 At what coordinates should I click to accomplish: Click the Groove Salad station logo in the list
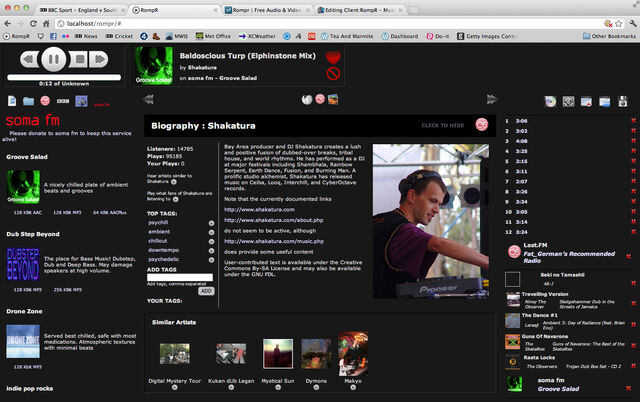[23, 187]
